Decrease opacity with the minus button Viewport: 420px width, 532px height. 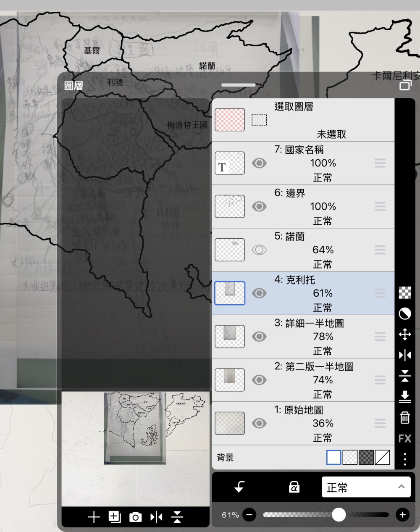pos(249,515)
